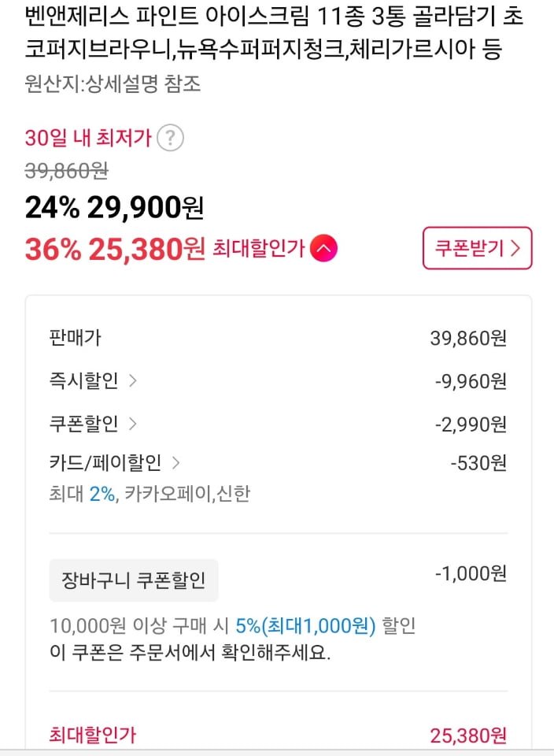This screenshot has width=554, height=756.
Task: Tap the 장바구니 쿠폰할인 button
Action: point(133,580)
